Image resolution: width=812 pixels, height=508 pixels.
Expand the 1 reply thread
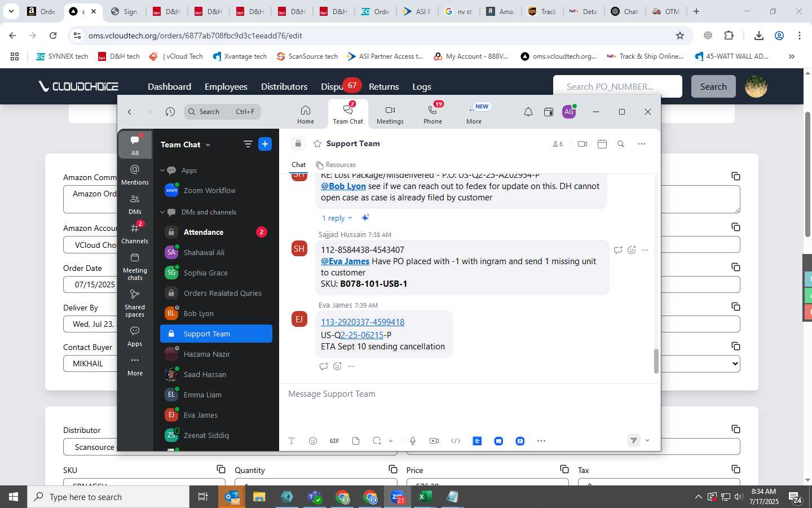337,218
